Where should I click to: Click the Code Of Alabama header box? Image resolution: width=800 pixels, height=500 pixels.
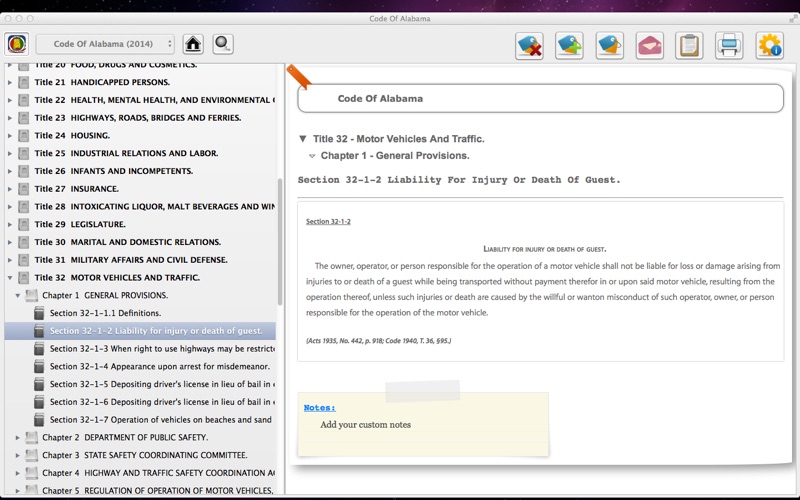(540, 98)
